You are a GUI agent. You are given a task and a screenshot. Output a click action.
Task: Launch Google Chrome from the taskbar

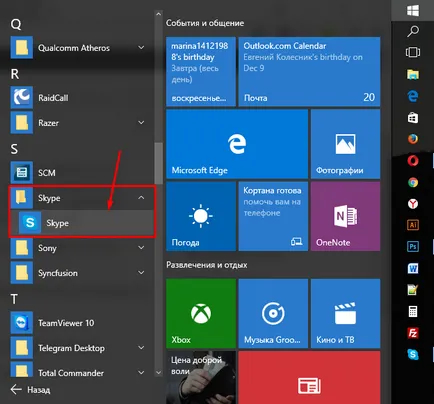click(x=413, y=182)
